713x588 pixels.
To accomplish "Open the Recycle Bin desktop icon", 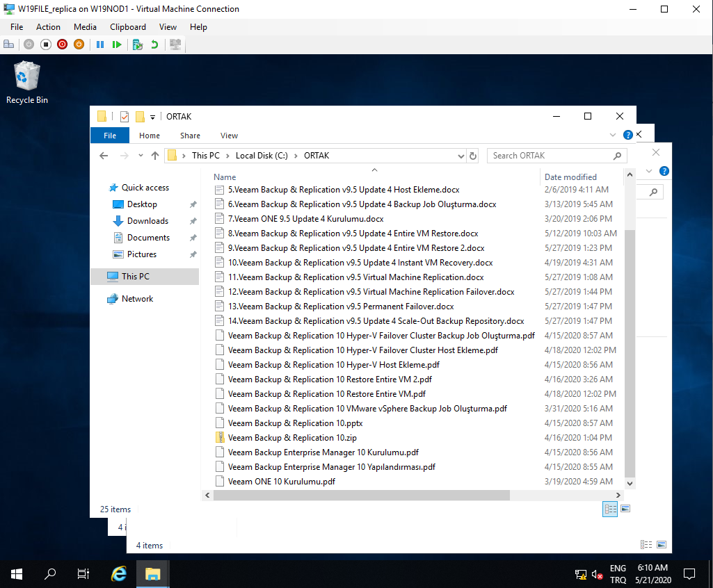I will 27,83.
